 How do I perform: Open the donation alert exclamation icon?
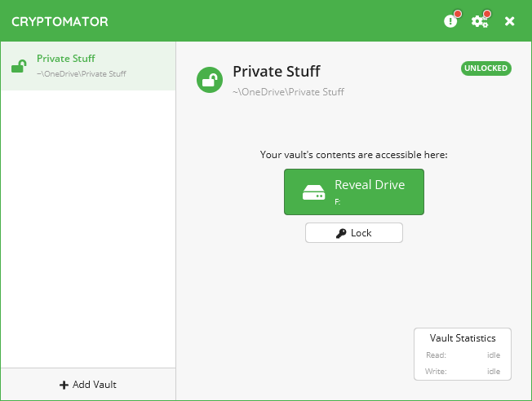[450, 21]
